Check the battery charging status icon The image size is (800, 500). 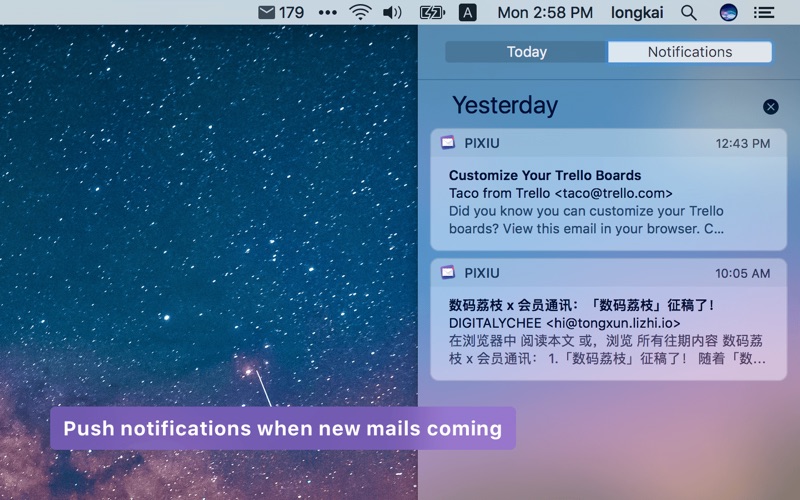pos(432,12)
